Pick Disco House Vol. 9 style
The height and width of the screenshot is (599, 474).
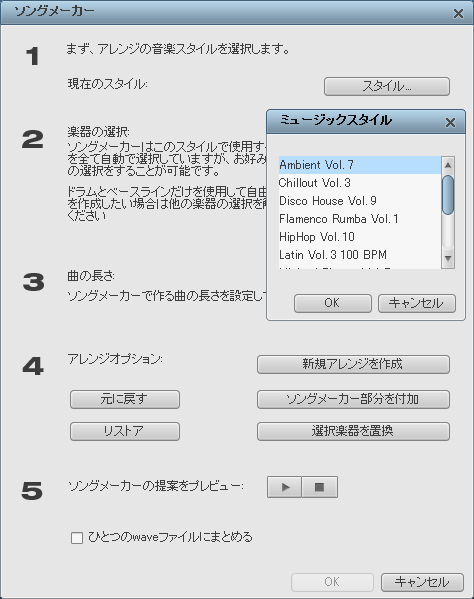359,201
